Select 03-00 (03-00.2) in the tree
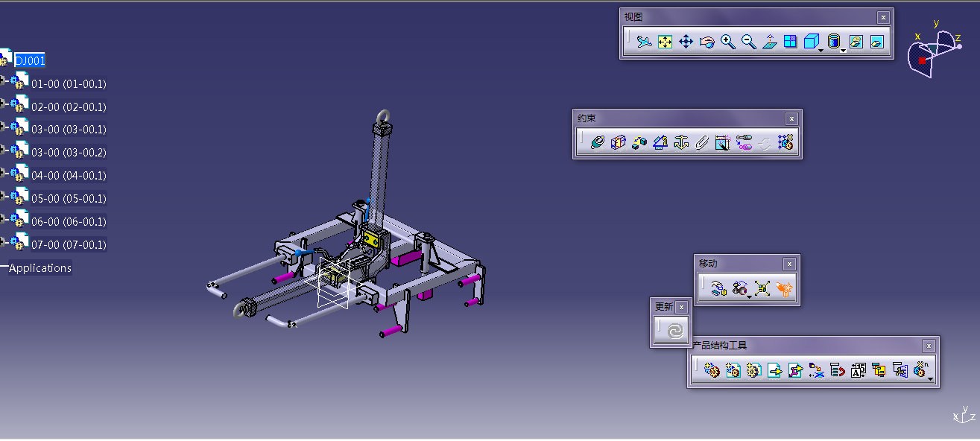Viewport: 980px width, 441px height. tap(69, 153)
